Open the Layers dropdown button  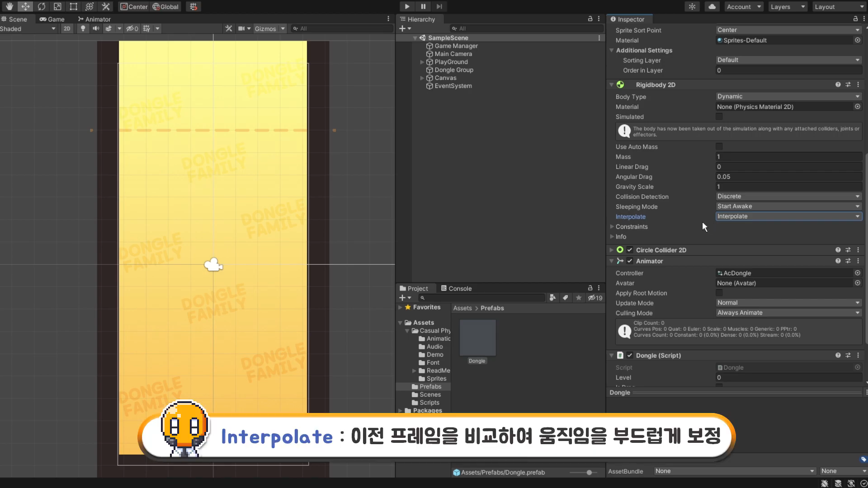(x=788, y=6)
